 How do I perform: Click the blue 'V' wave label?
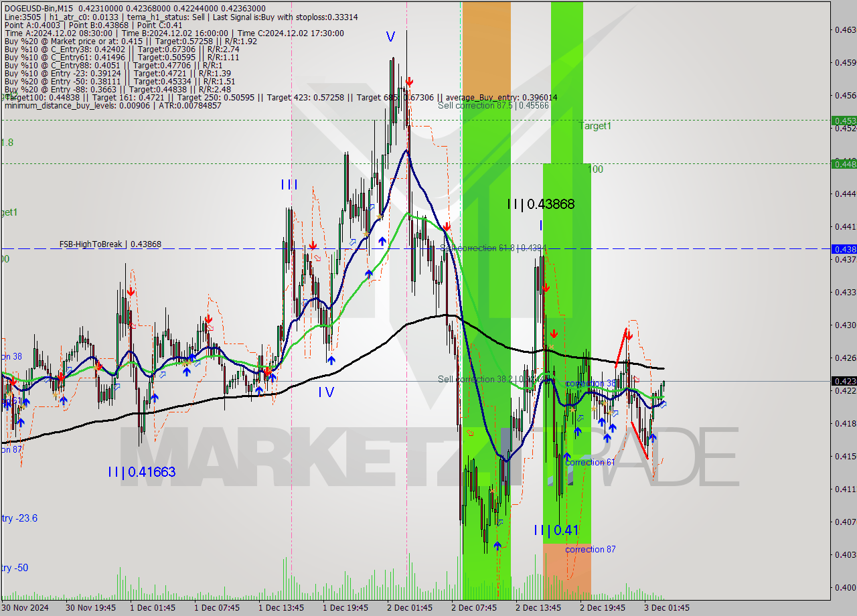[x=390, y=37]
